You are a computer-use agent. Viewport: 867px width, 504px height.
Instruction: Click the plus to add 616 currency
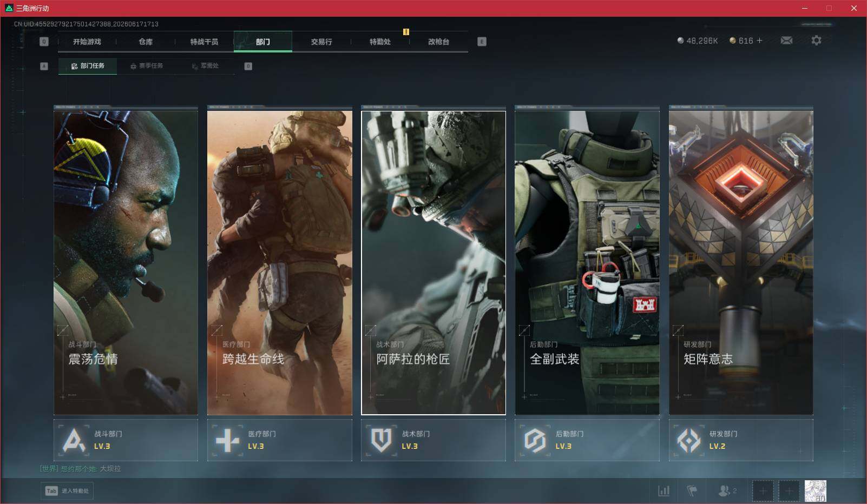[x=759, y=41]
